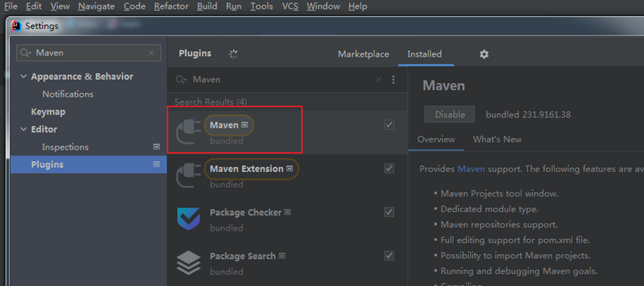The height and width of the screenshot is (286, 644).
Task: Clear the settings search box text
Action: coord(151,53)
